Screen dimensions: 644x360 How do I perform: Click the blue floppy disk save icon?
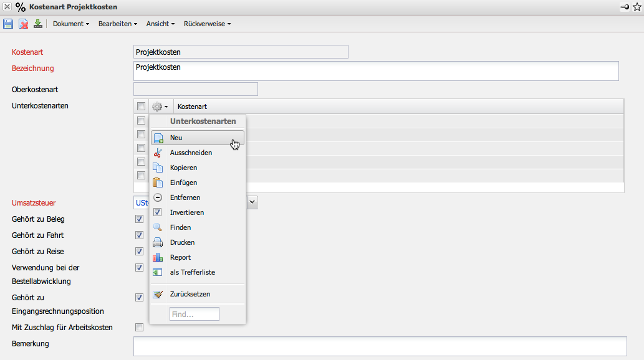coord(8,24)
